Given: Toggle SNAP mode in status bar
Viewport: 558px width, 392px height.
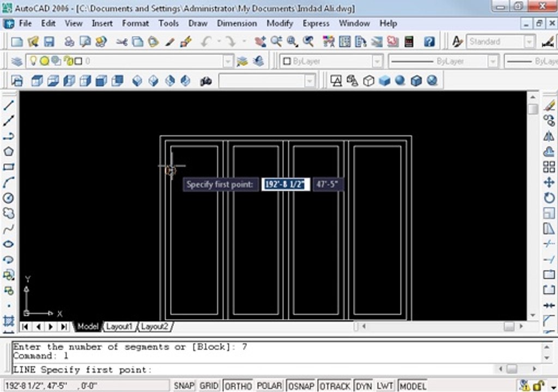Looking at the screenshot, I should [184, 386].
